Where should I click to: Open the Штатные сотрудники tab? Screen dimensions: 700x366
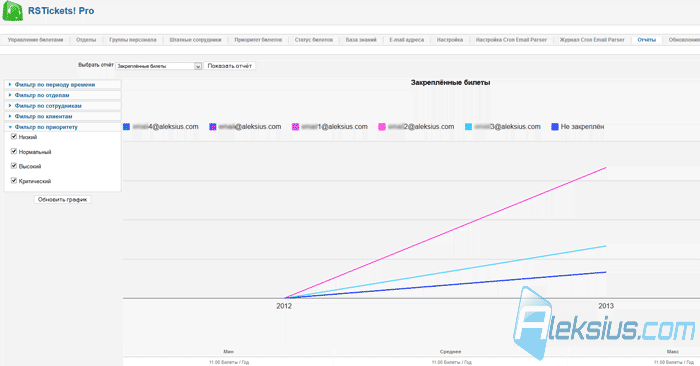click(x=195, y=40)
